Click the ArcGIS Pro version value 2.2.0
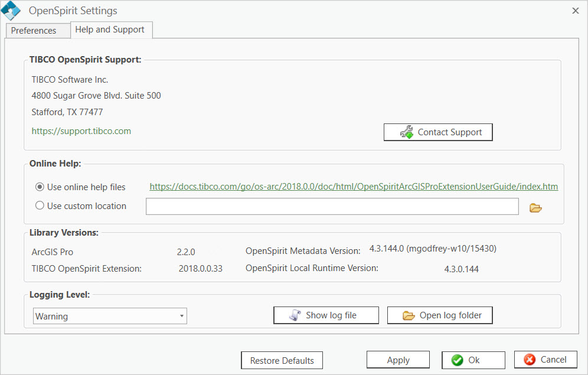The width and height of the screenshot is (588, 375). [186, 252]
